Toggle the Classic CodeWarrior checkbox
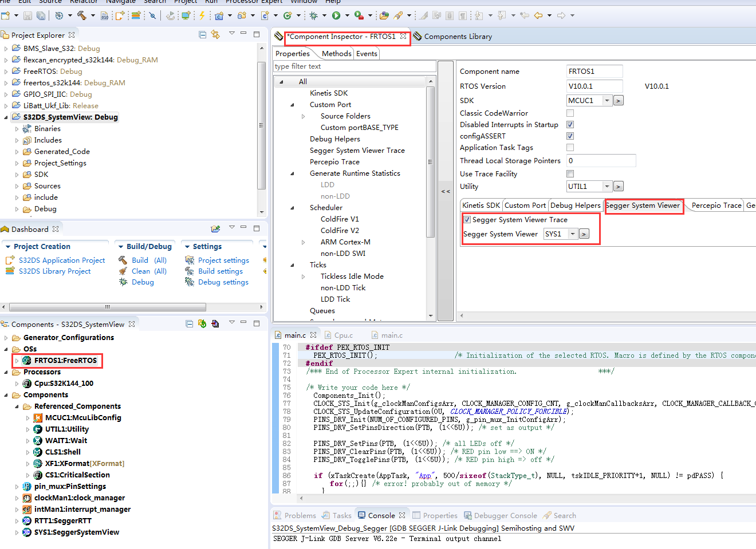The image size is (756, 549). 570,113
